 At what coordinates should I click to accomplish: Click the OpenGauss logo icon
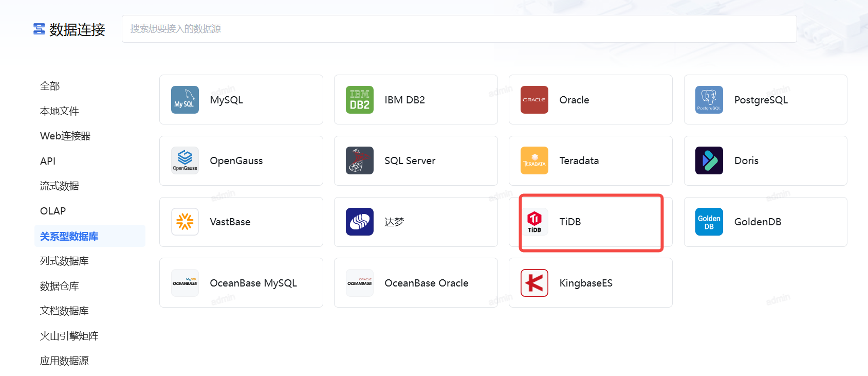185,160
